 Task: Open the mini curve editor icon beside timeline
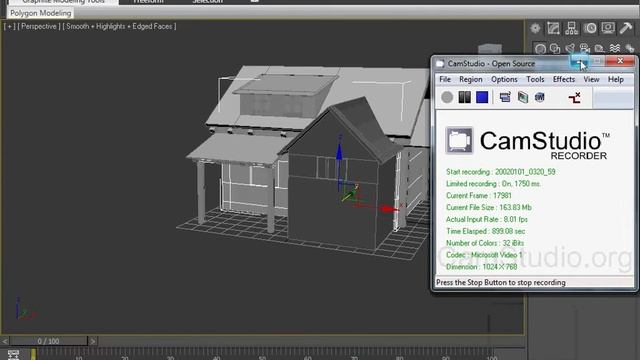click(13, 354)
